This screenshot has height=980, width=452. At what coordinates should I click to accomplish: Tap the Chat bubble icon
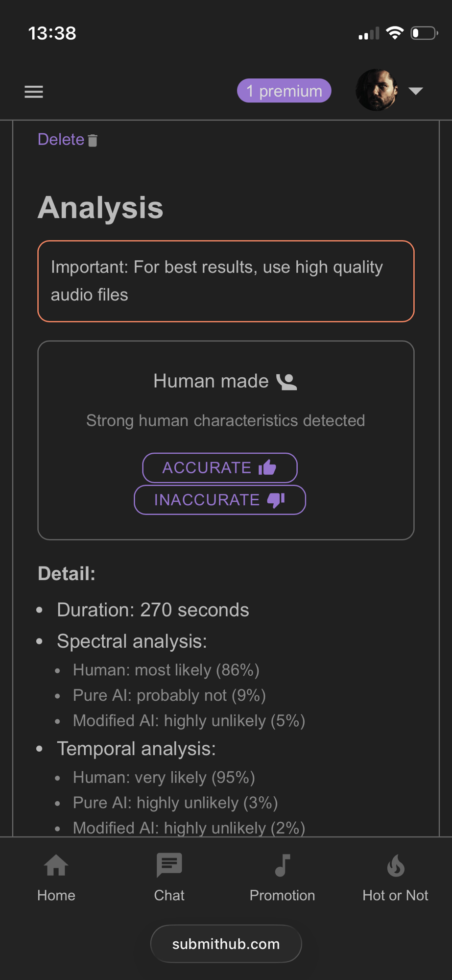(169, 865)
